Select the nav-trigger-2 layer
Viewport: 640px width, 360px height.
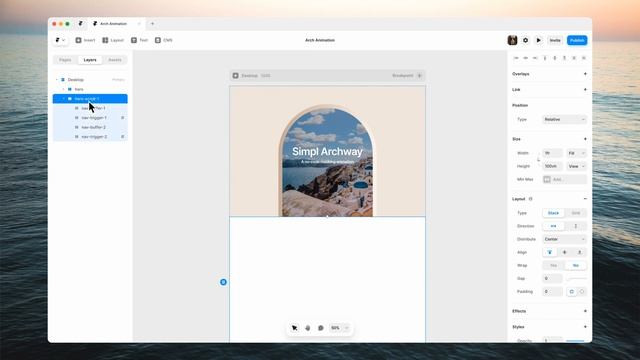tap(90, 137)
